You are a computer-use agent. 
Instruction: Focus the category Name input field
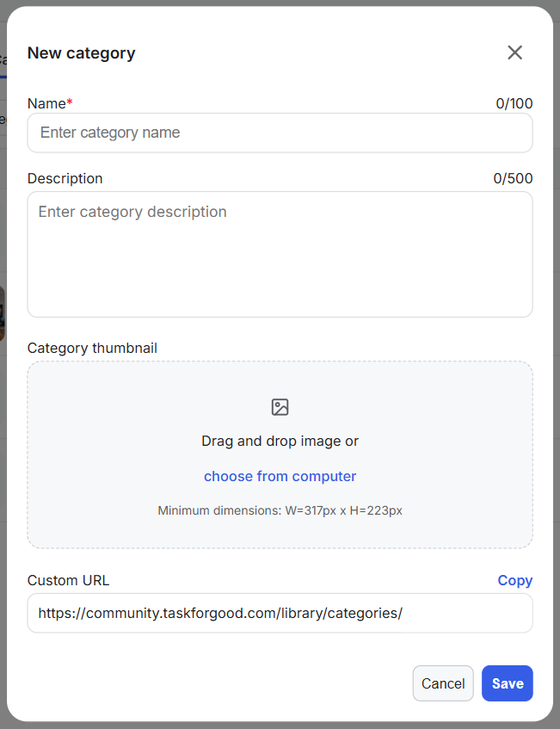[280, 133]
